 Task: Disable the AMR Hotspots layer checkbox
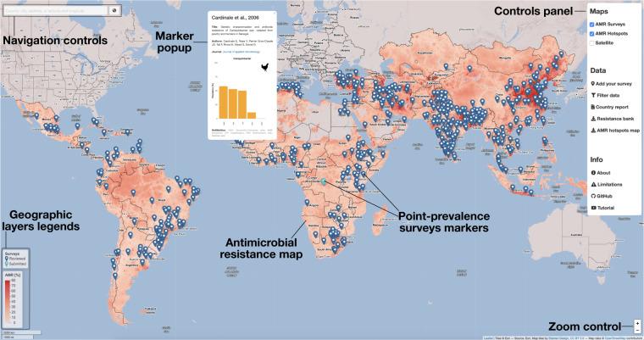591,33
